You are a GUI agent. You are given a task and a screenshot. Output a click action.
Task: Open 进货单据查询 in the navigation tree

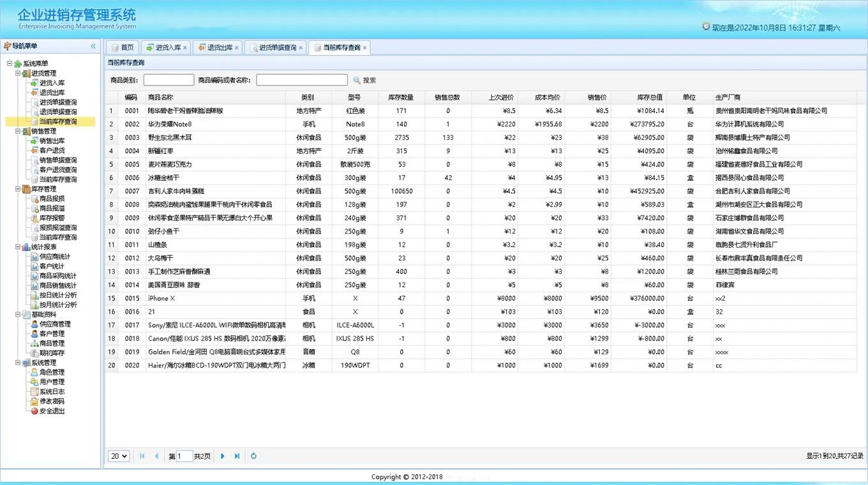pos(58,102)
